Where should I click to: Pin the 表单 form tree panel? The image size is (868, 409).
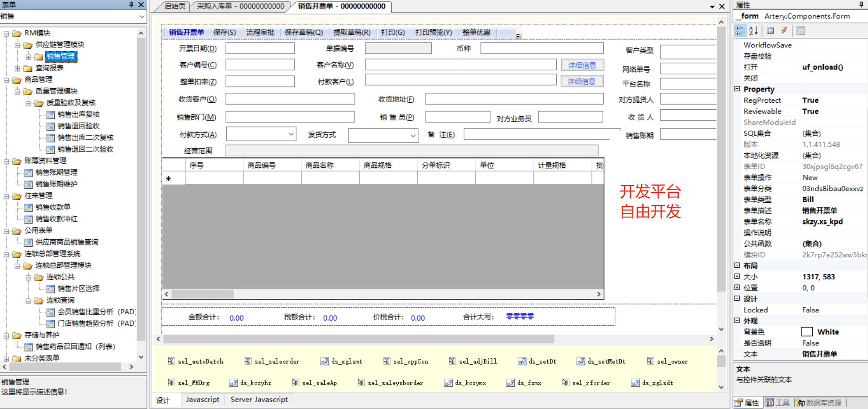(131, 5)
